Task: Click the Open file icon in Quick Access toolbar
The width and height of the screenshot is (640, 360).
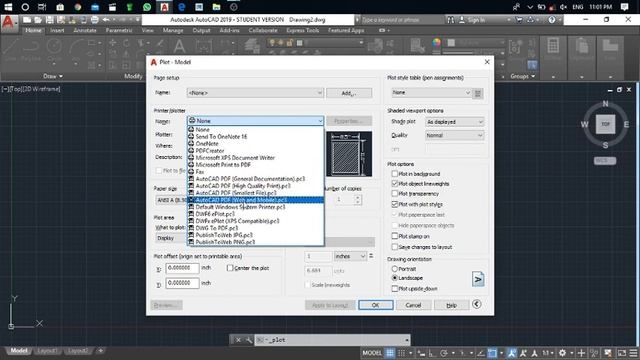Action: pyautogui.click(x=38, y=20)
